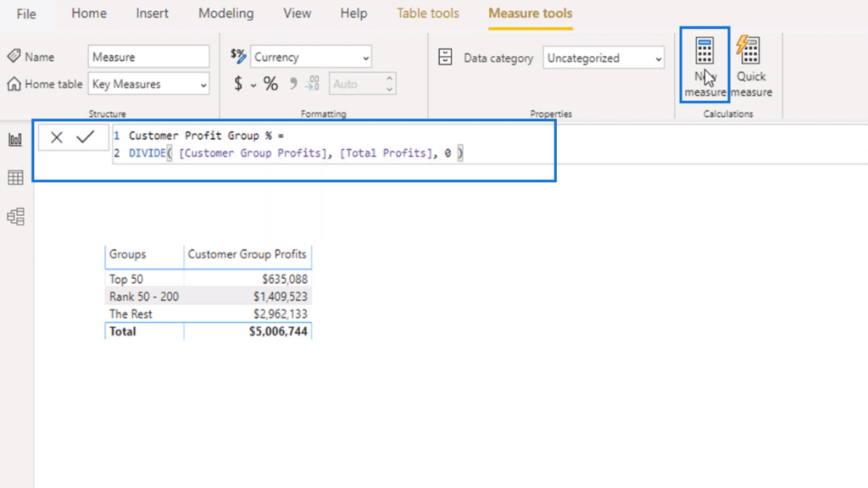Click the measure Name input field

[x=148, y=57]
